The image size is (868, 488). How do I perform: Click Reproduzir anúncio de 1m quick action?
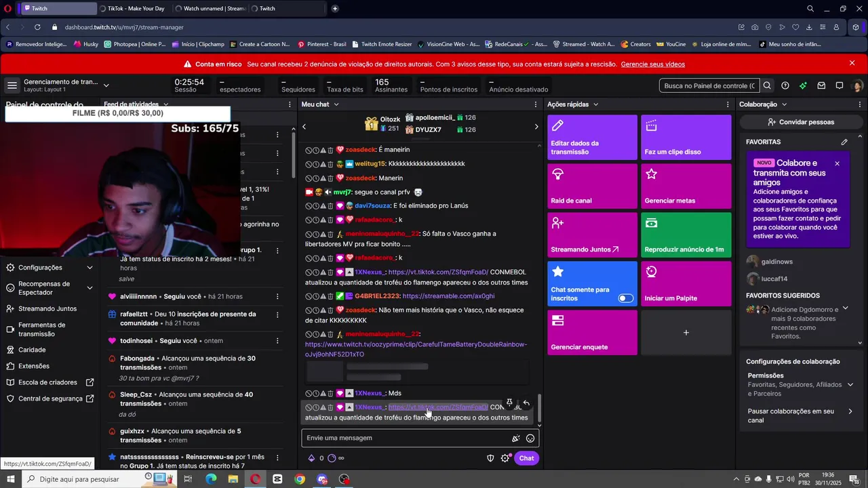686,235
